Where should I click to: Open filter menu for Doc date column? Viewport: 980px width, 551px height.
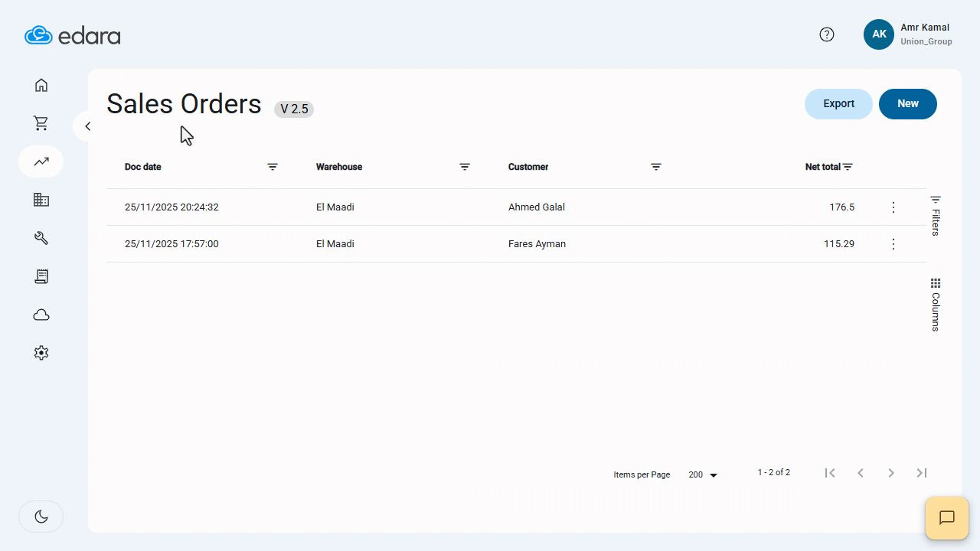tap(273, 167)
